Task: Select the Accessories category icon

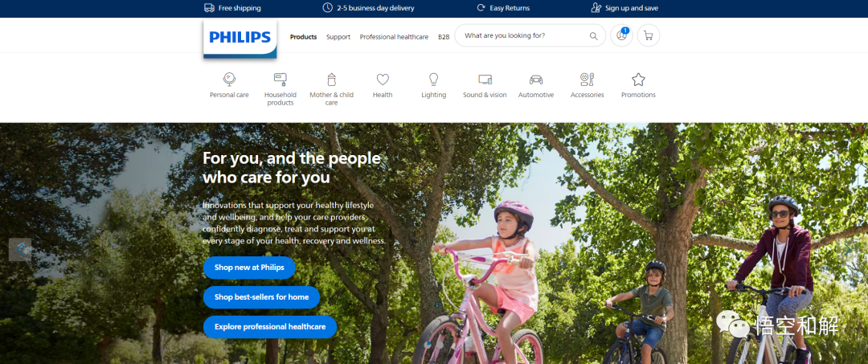Action: click(587, 79)
